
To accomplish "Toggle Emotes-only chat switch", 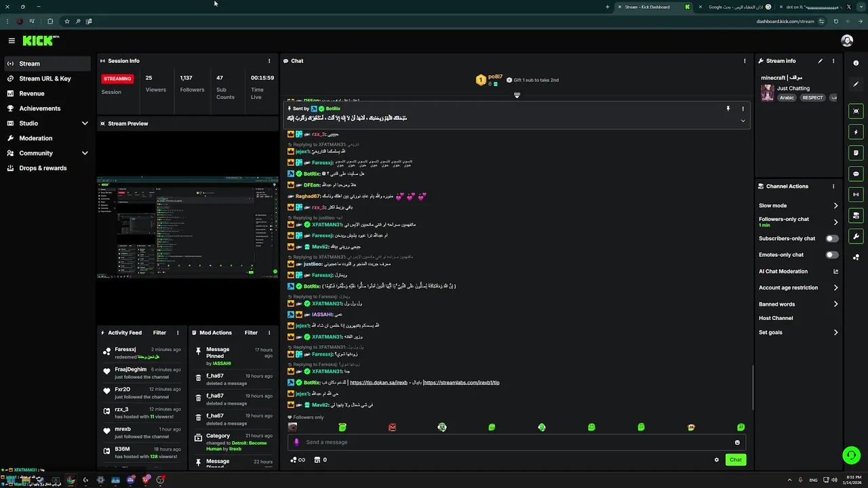I will 832,255.
